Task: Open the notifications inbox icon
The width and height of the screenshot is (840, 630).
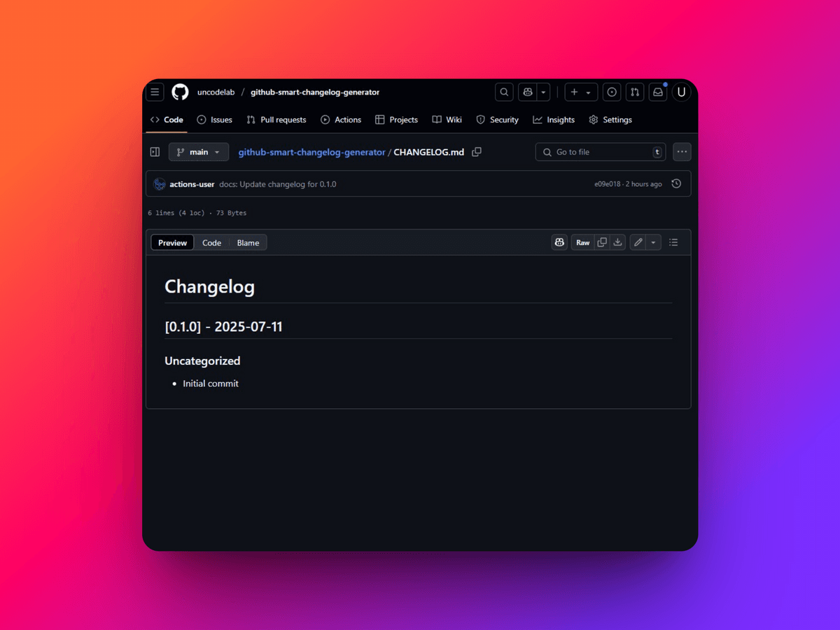Action: coord(657,92)
